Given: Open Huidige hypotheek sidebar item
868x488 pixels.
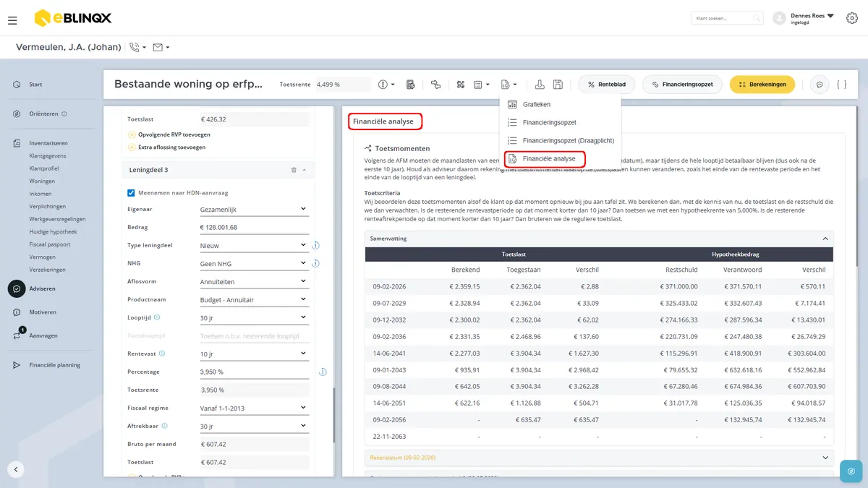Looking at the screenshot, I should coord(53,231).
